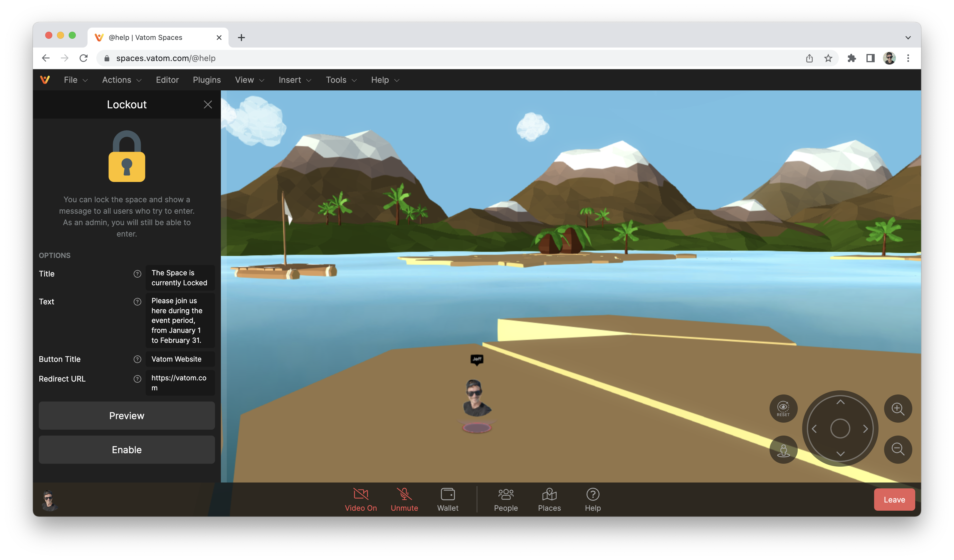Image resolution: width=954 pixels, height=560 pixels.
Task: Click the Enable lockout button
Action: point(127,450)
